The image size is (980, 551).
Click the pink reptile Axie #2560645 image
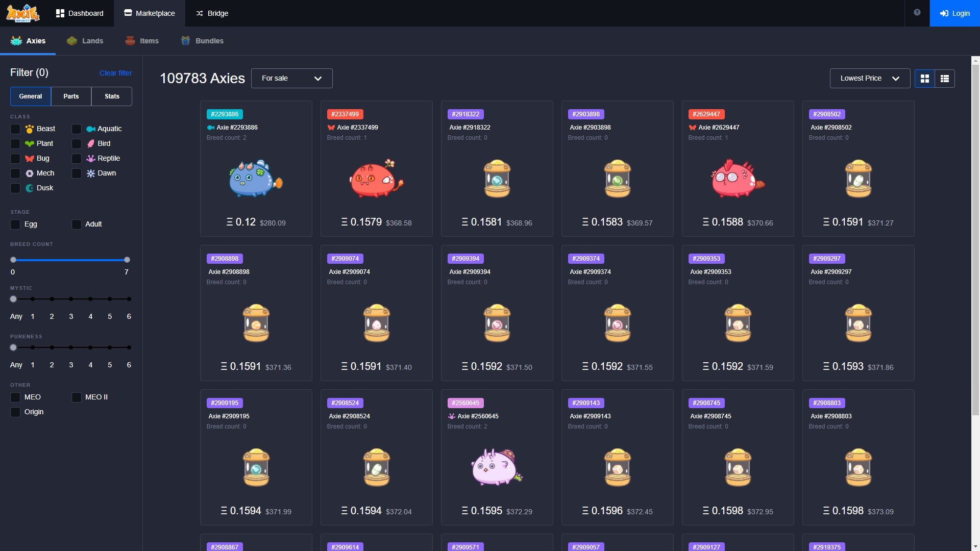497,467
